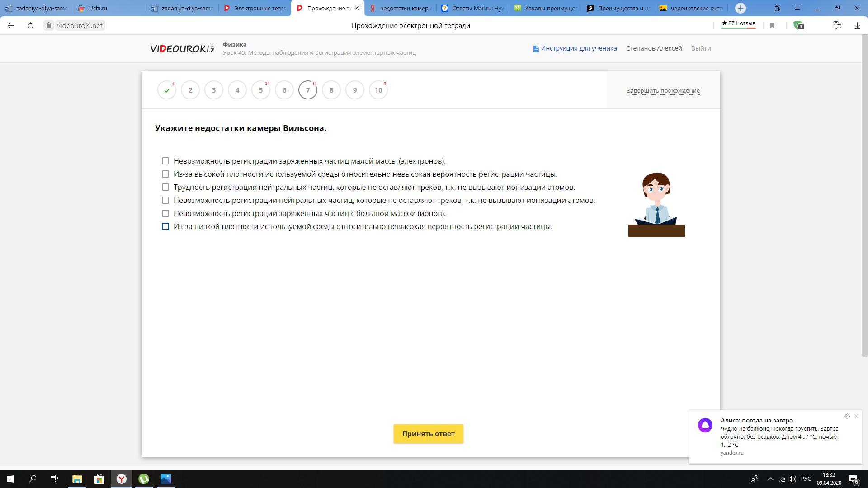Reload the page with the refresh icon
This screenshot has height=488, width=868.
point(30,26)
